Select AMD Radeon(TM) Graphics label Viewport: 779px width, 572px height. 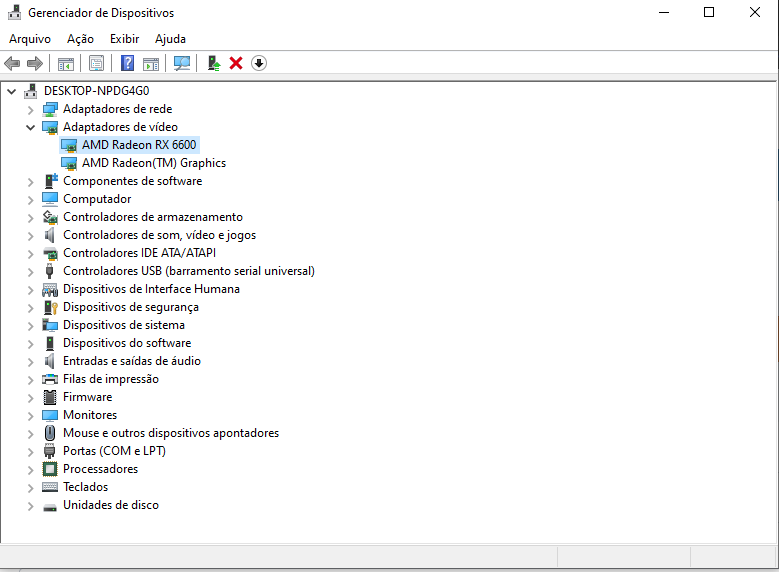pos(154,163)
